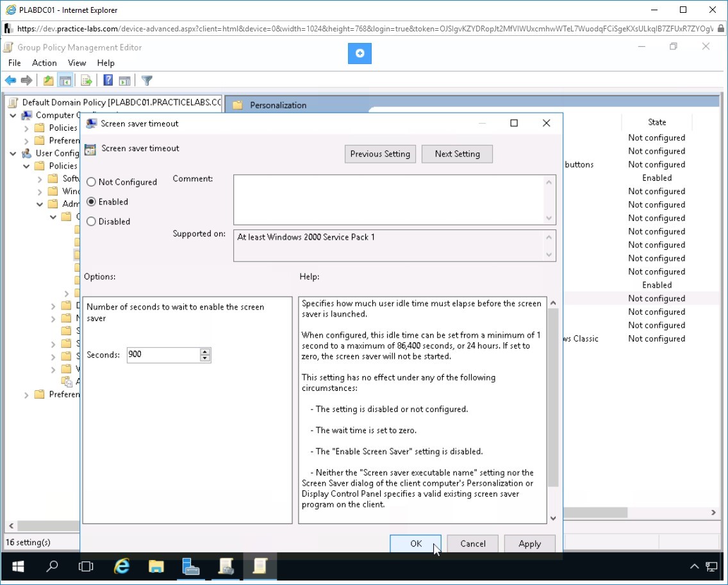Screen dimensions: 728x585
Task: Select the Enabled radio button
Action: 91,201
